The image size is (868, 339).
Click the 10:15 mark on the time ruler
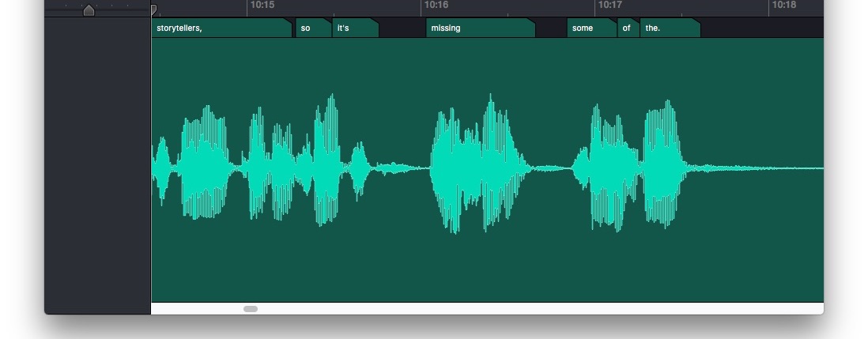click(x=262, y=5)
